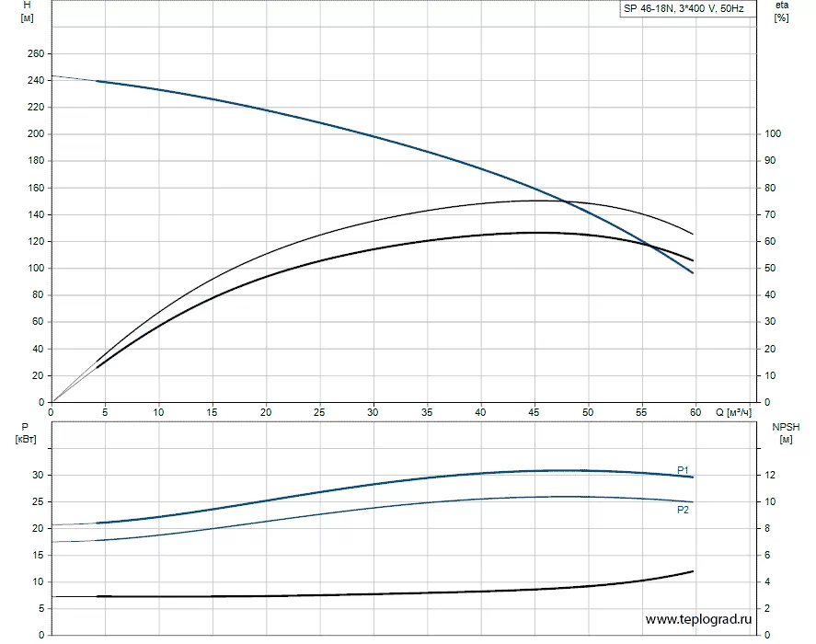The image size is (816, 644).
Task: Click the blue head curve start at 240
Action: coord(98,81)
